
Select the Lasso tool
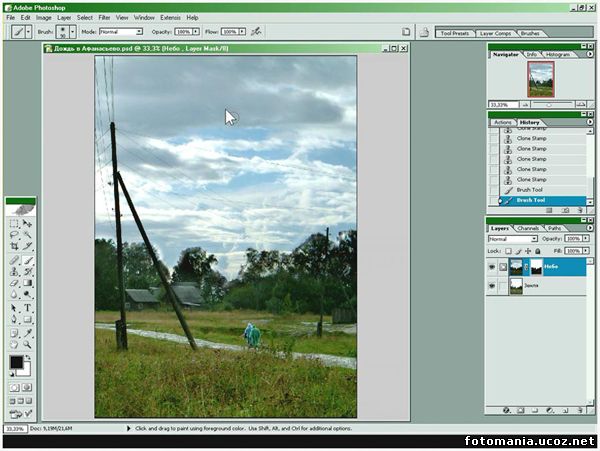pos(14,235)
